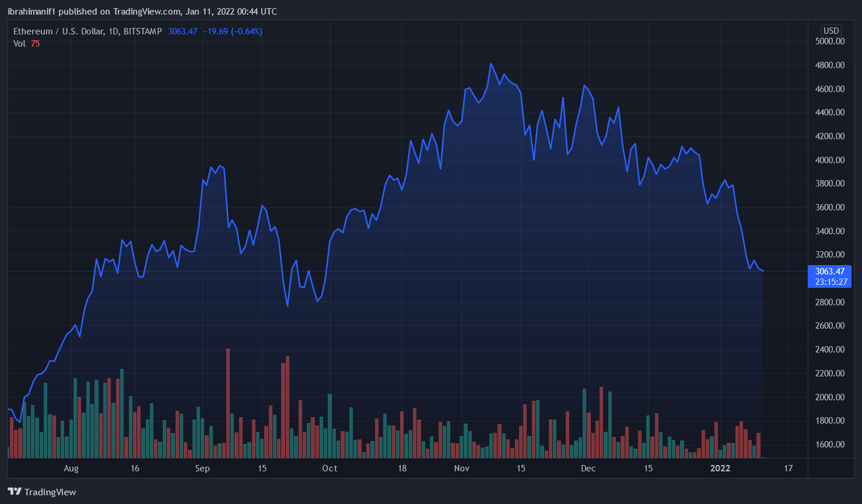Click the tallest red volume bar in September

point(228,402)
